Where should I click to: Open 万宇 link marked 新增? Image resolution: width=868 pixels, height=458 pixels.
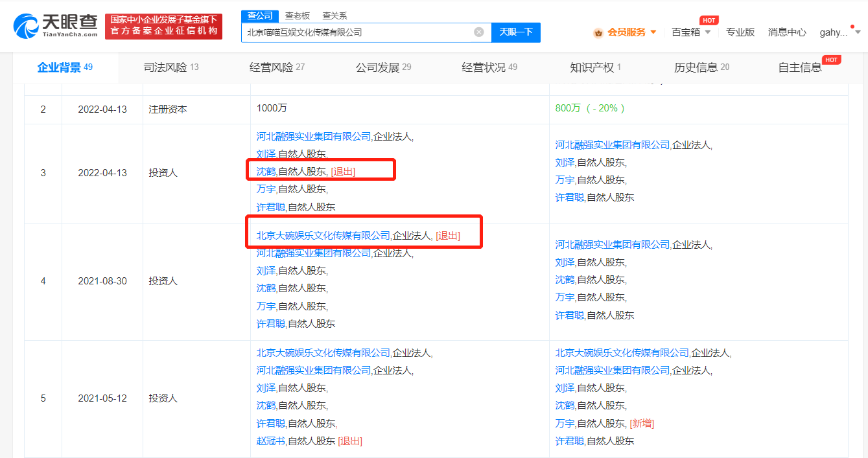tap(565, 424)
